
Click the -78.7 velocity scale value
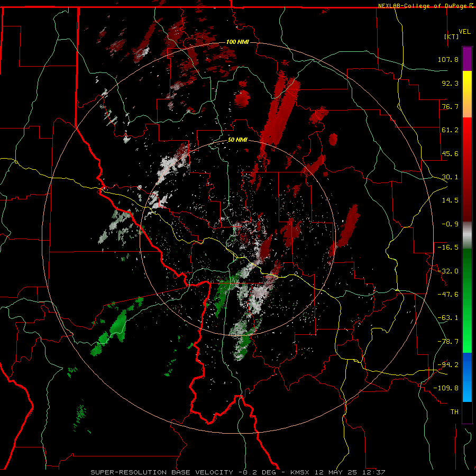[x=448, y=342]
